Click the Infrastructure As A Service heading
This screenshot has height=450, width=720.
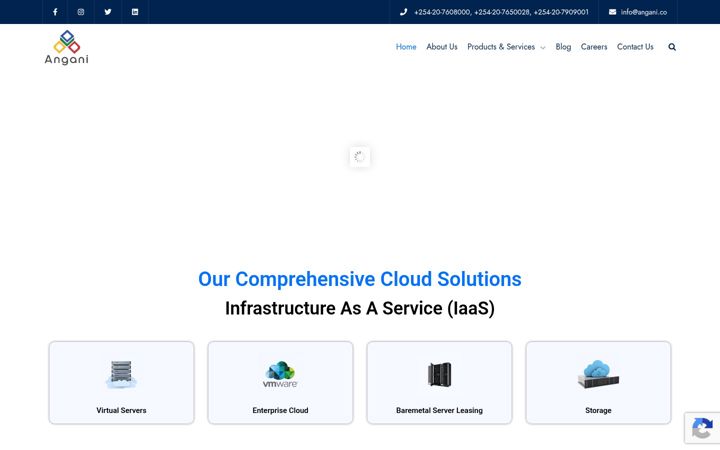(x=360, y=308)
